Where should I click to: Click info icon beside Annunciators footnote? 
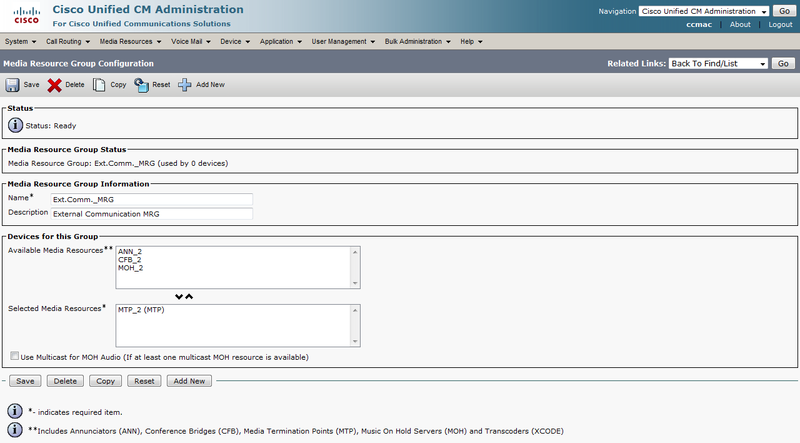(15, 430)
